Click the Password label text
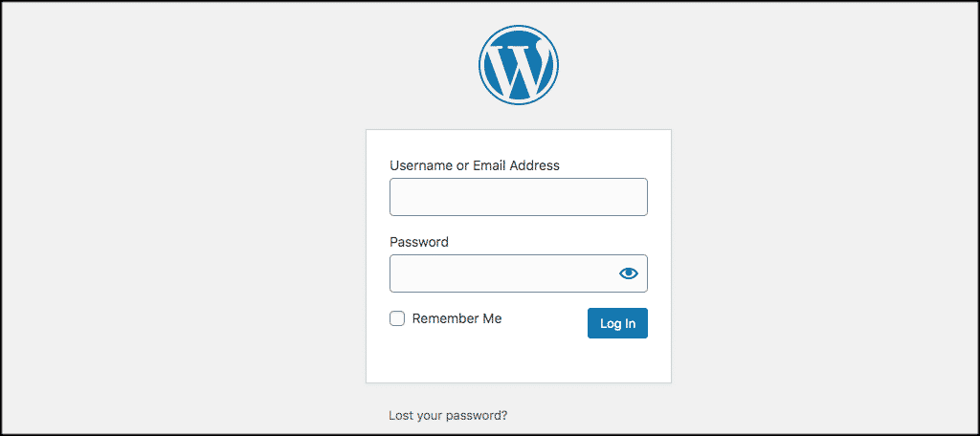Image resolution: width=980 pixels, height=436 pixels. click(x=419, y=242)
